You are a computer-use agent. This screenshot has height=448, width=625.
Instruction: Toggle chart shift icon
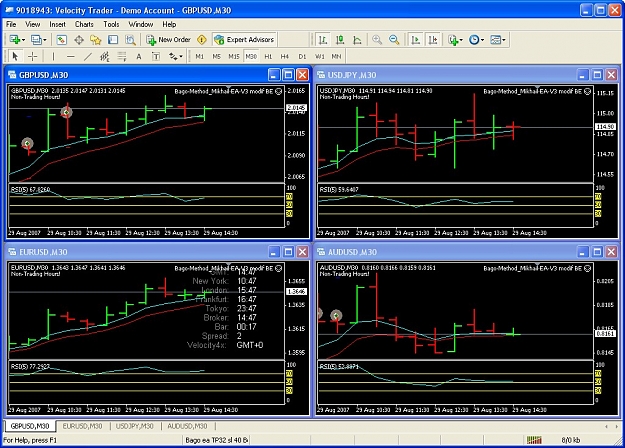point(433,40)
